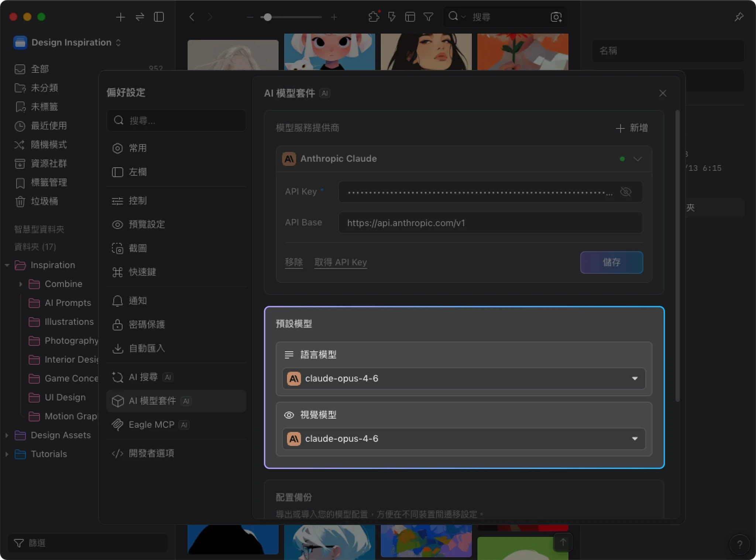Expand the Combine folder triangle
Screen dimensions: 756x560
point(21,284)
